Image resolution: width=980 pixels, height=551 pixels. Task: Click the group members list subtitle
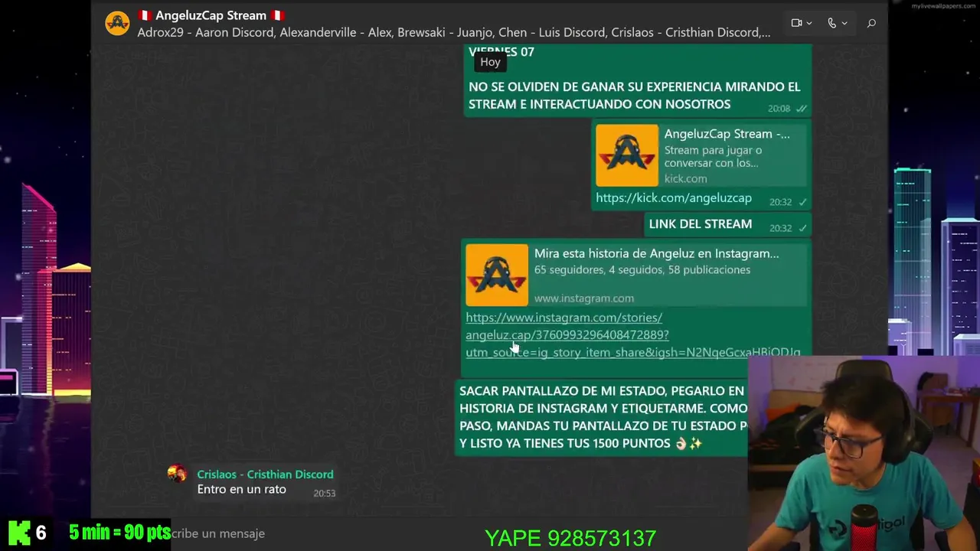(x=454, y=33)
